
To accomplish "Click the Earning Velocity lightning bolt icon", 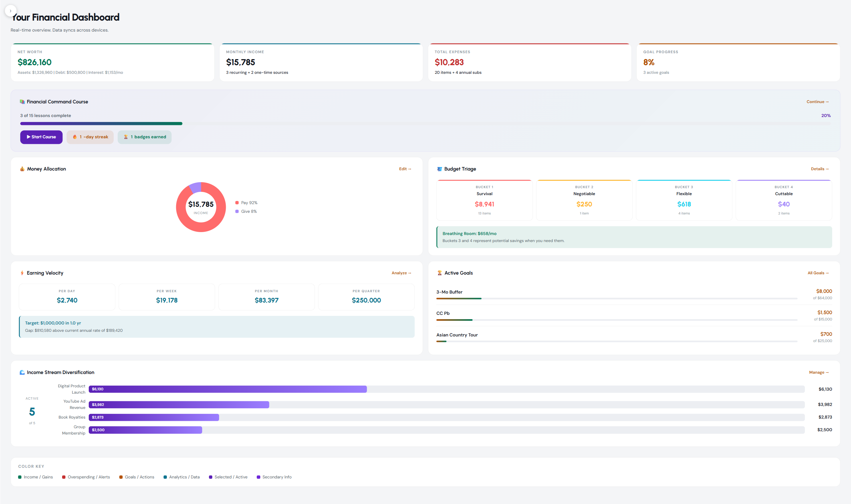I will pos(22,273).
